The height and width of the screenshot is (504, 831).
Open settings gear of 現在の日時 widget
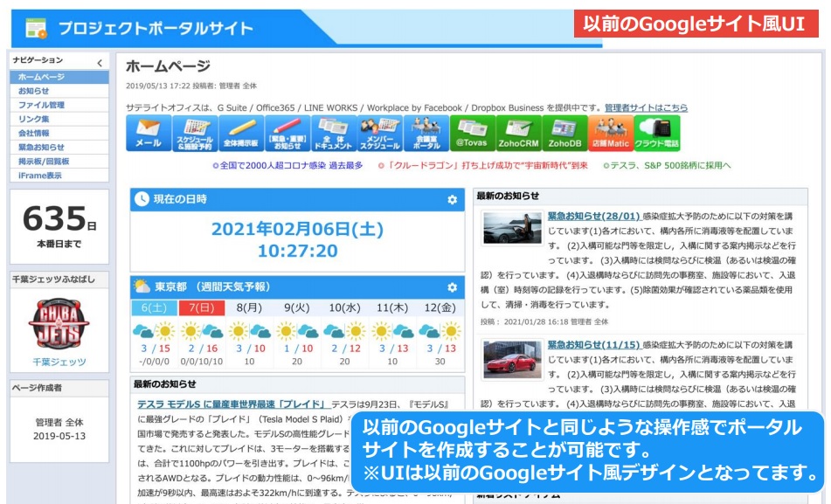click(452, 200)
